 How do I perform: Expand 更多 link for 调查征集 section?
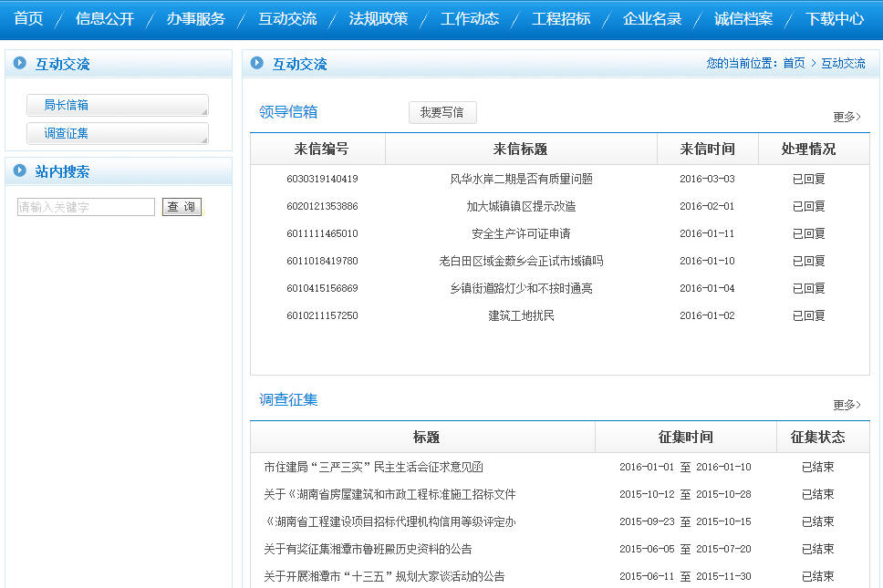(846, 405)
